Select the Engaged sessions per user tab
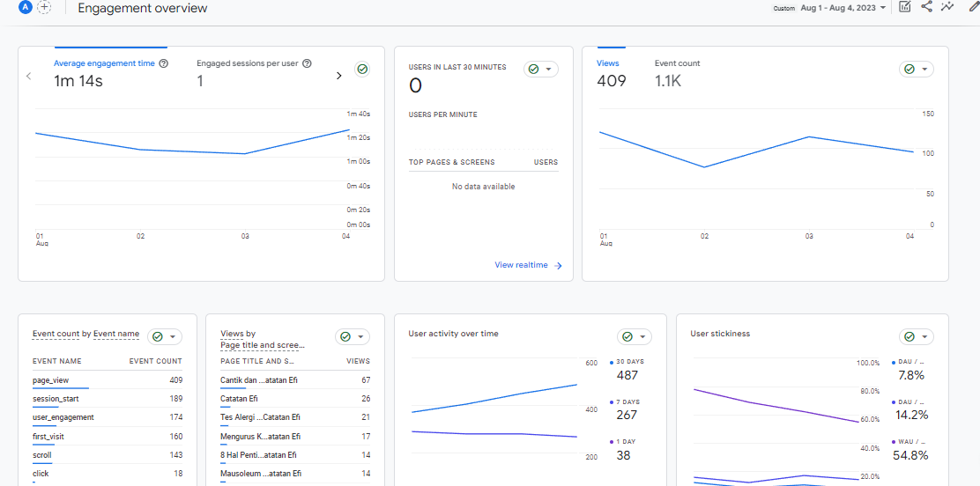 [248, 63]
